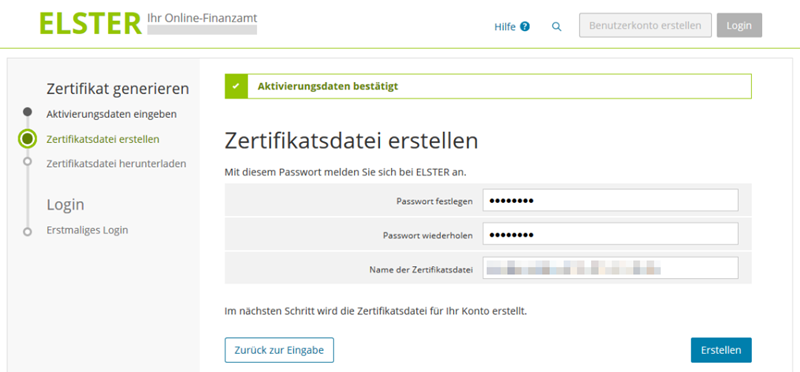Click the Name der Zertifikatsdatei field
This screenshot has width=800, height=372.
click(611, 268)
